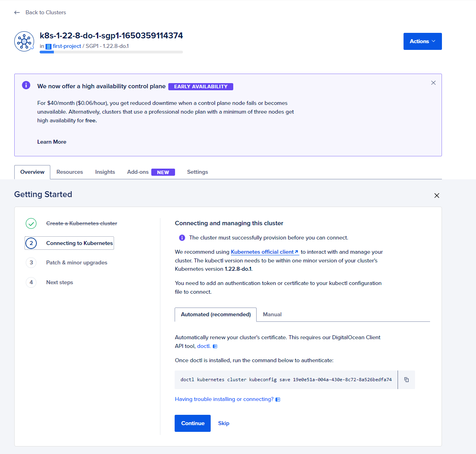Select the Next steps item

coord(59,283)
